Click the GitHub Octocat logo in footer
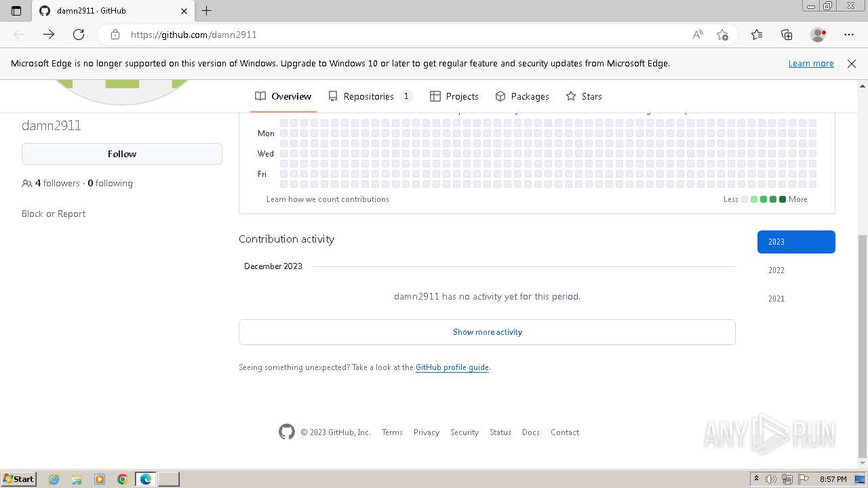Screen dimensions: 868x488 [287, 432]
